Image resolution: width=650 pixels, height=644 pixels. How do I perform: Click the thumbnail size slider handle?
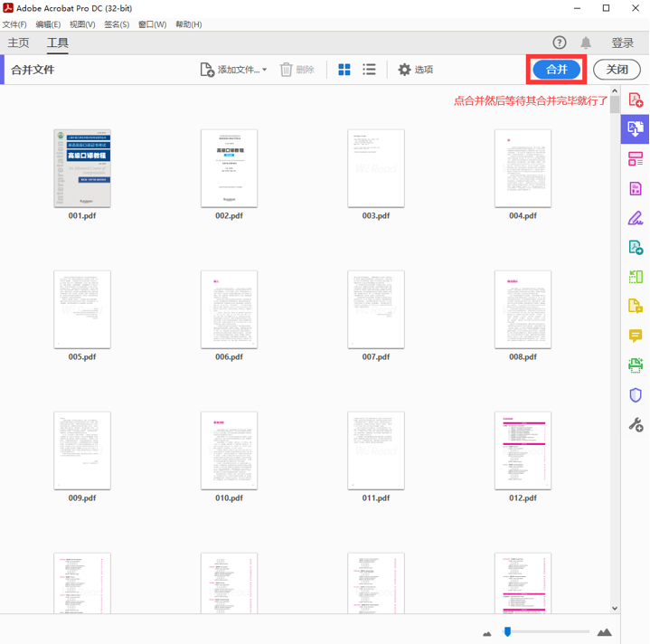click(x=507, y=631)
